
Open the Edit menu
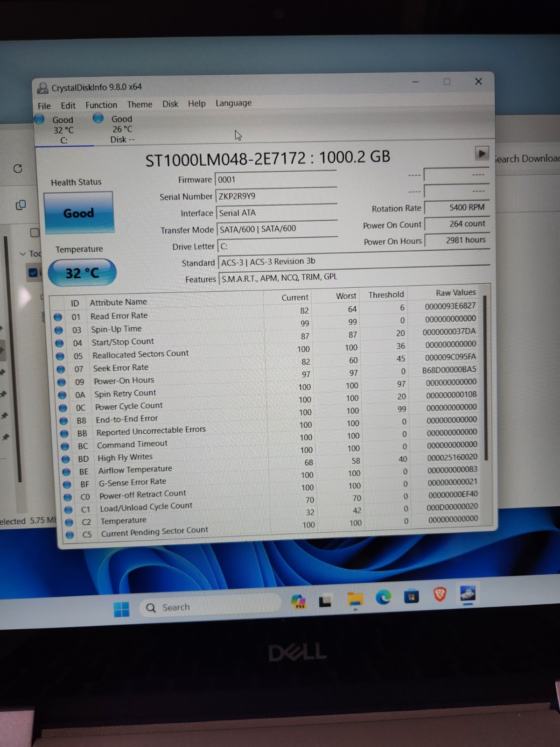68,106
